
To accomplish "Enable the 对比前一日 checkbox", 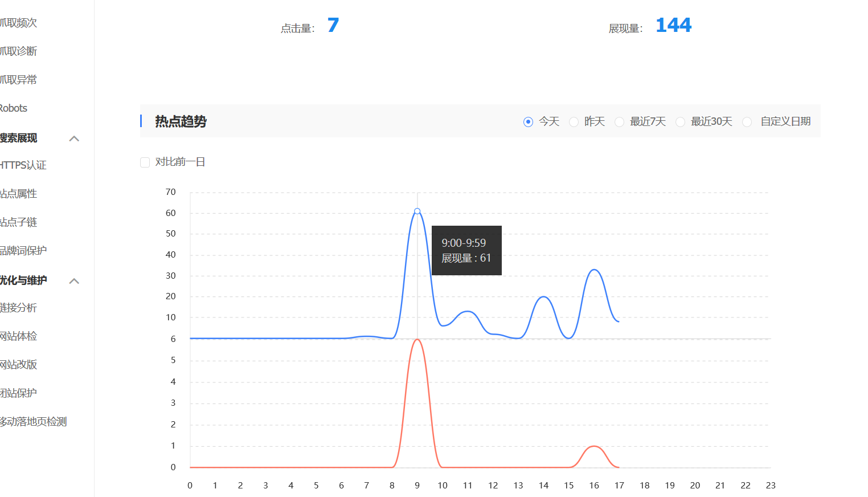I will tap(145, 162).
